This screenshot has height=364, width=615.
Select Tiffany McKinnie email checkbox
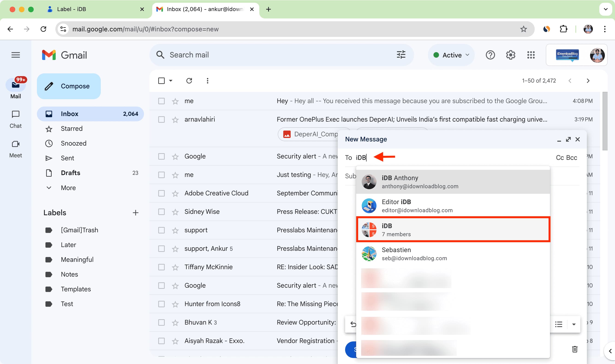click(161, 267)
